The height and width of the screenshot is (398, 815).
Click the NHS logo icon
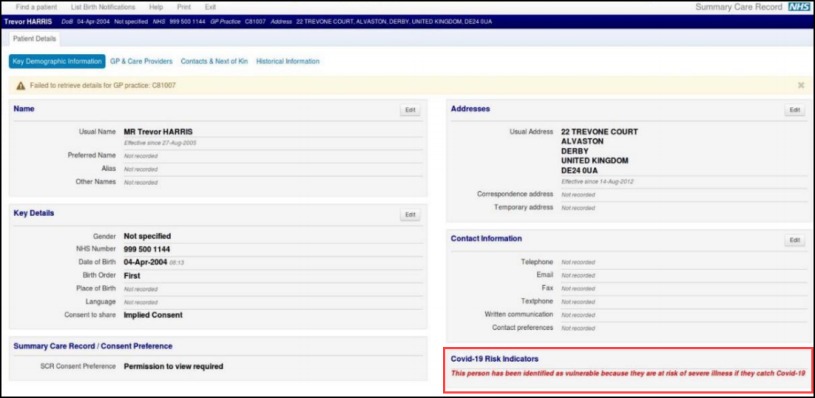click(x=798, y=7)
